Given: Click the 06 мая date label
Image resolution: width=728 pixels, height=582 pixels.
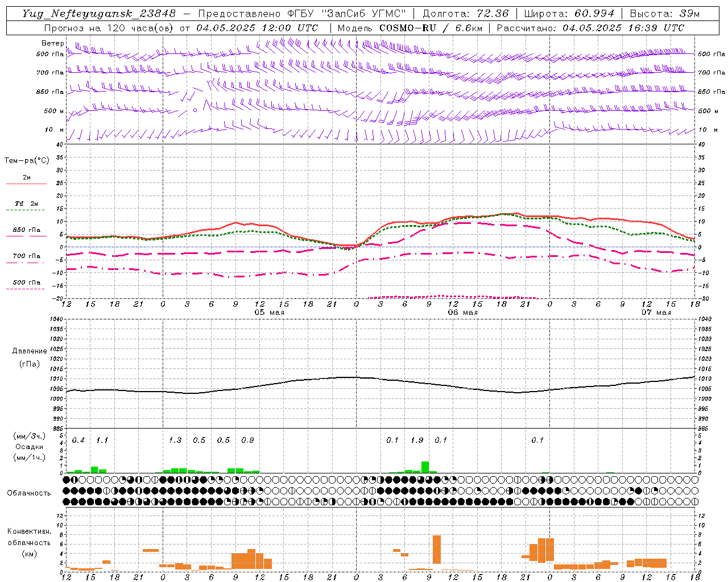Looking at the screenshot, I should 462,312.
